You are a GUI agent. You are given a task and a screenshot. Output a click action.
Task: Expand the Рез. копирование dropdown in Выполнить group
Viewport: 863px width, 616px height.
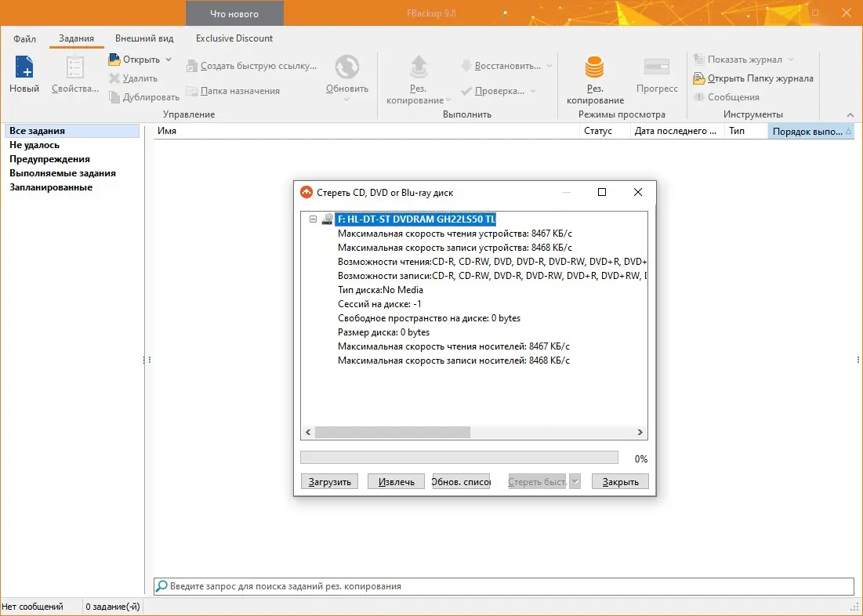click(448, 100)
